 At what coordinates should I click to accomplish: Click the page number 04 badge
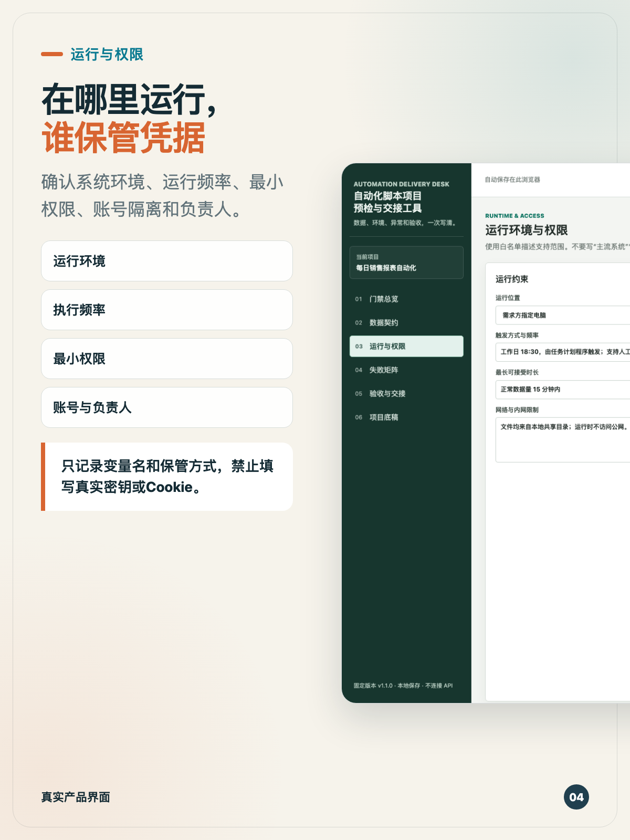coord(576,797)
